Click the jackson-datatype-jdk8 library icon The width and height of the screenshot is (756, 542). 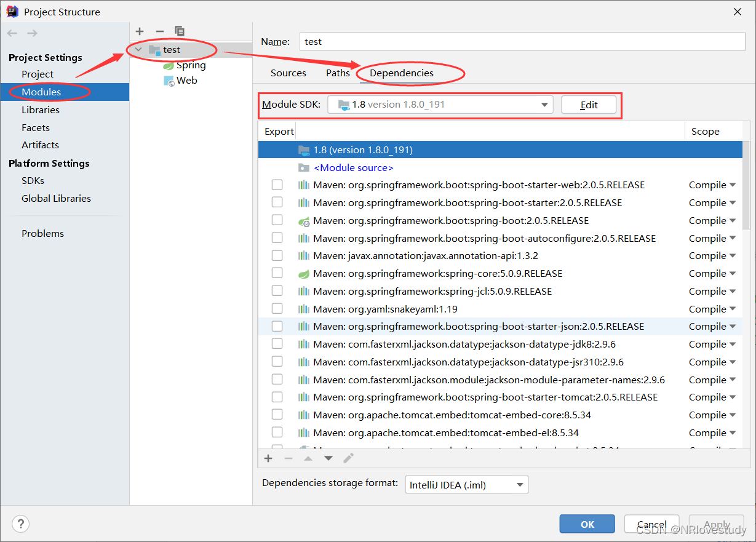click(304, 345)
